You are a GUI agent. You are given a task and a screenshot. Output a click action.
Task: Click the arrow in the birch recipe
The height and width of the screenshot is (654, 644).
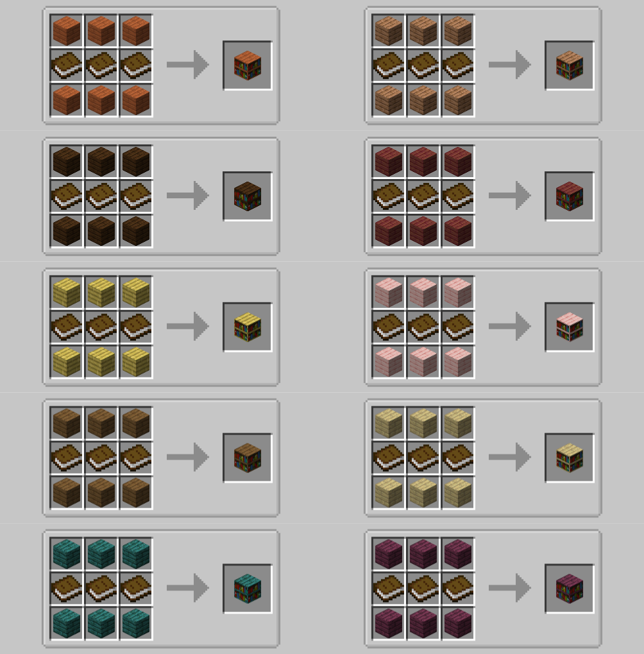click(509, 457)
